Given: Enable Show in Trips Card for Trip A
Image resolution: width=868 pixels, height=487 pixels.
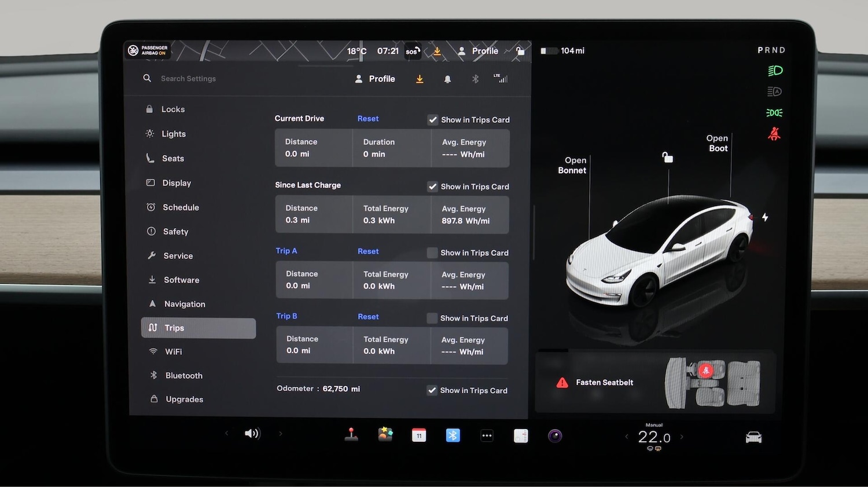Looking at the screenshot, I should click(432, 252).
